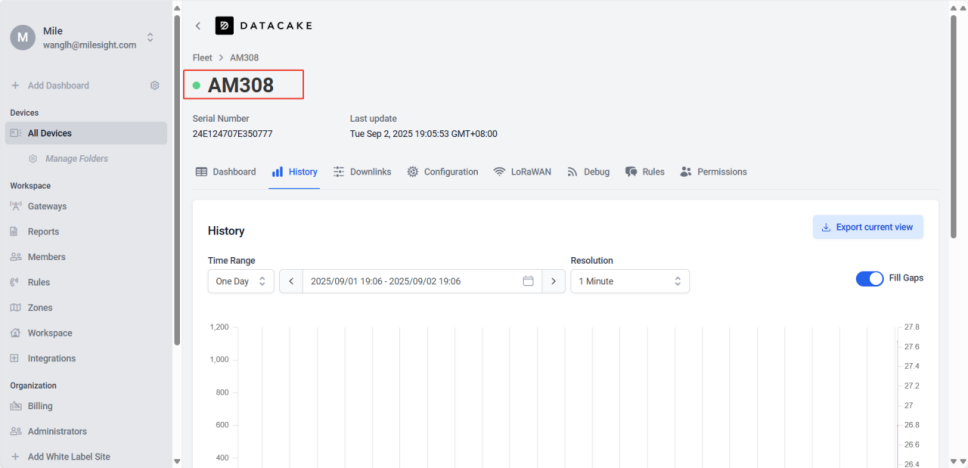Go to previous time range with left chevron
Screen dimensions: 968x468
291,281
